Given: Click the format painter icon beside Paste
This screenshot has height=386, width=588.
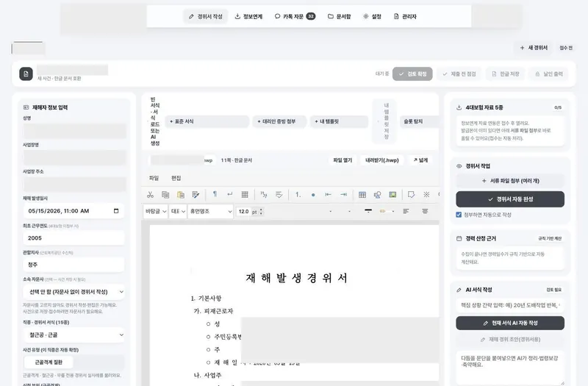Looking at the screenshot, I should 196,194.
